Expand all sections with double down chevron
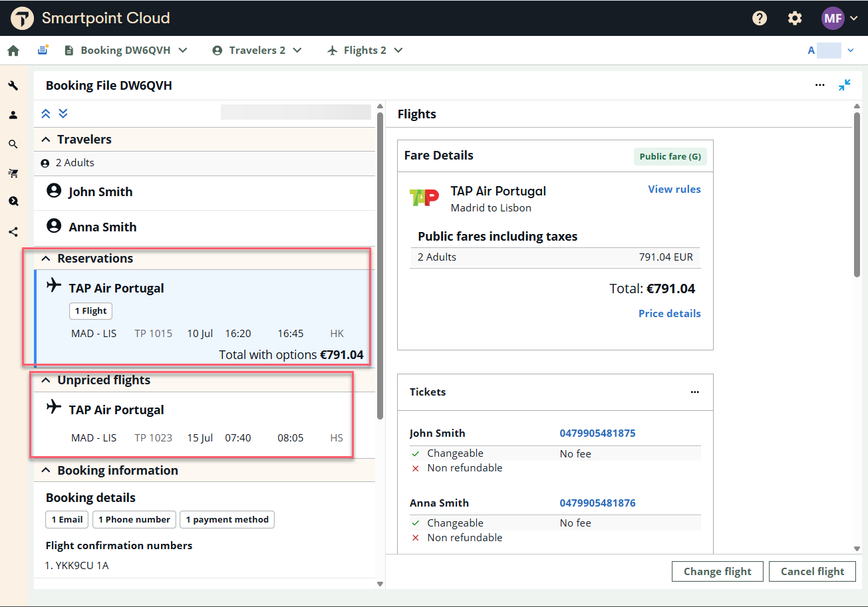 pyautogui.click(x=63, y=114)
